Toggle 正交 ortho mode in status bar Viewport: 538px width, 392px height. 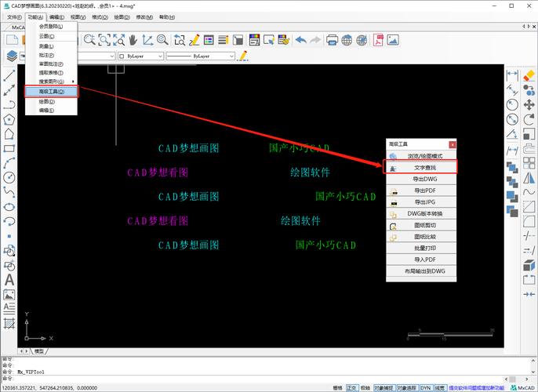351,387
